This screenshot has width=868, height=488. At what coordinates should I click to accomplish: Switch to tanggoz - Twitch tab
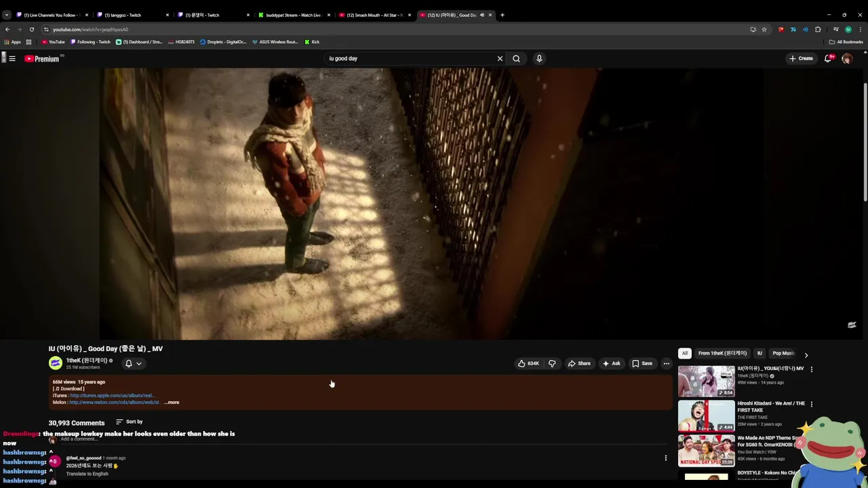pyautogui.click(x=133, y=15)
